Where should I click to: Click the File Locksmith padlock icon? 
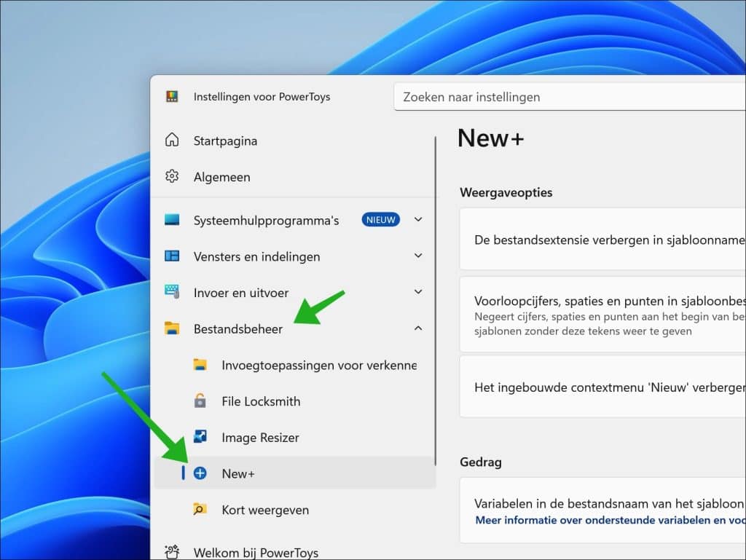[x=200, y=401]
